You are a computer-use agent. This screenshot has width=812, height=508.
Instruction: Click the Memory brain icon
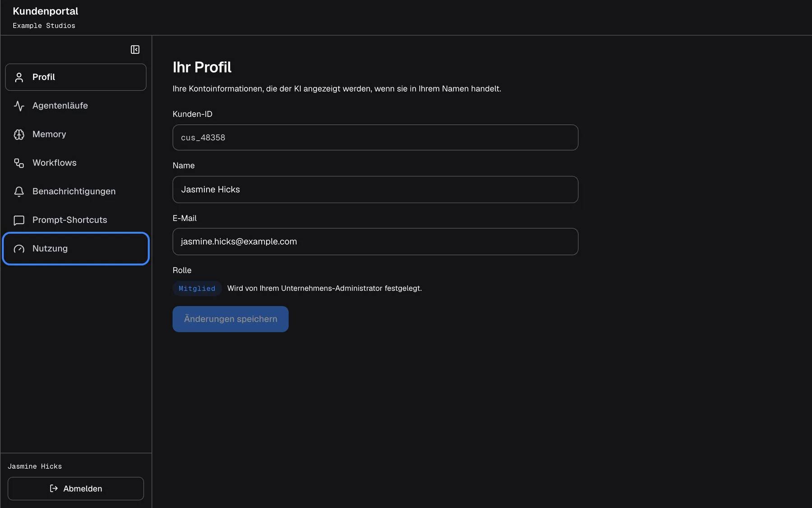pyautogui.click(x=19, y=135)
